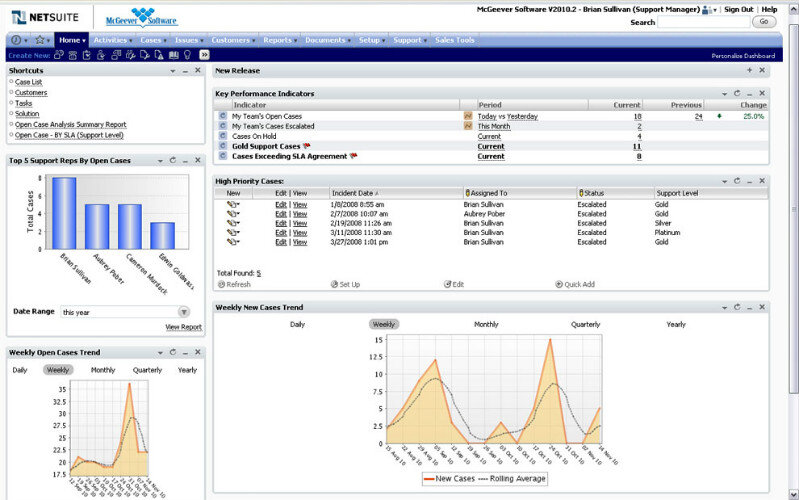Click the trend graph icon for Open Cases
Image resolution: width=799 pixels, height=500 pixels.
[x=467, y=116]
